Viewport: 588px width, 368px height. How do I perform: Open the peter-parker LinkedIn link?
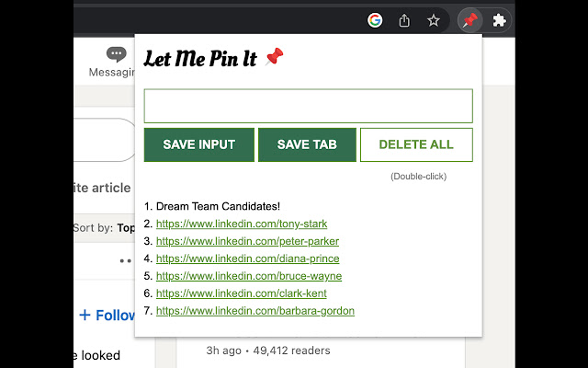pos(247,241)
